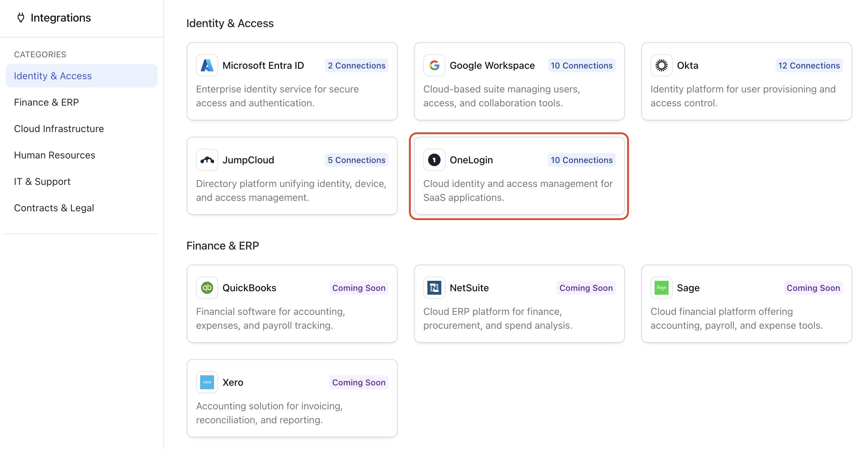Click the JumpCloud cloud logo
This screenshot has height=449, width=868.
click(207, 160)
